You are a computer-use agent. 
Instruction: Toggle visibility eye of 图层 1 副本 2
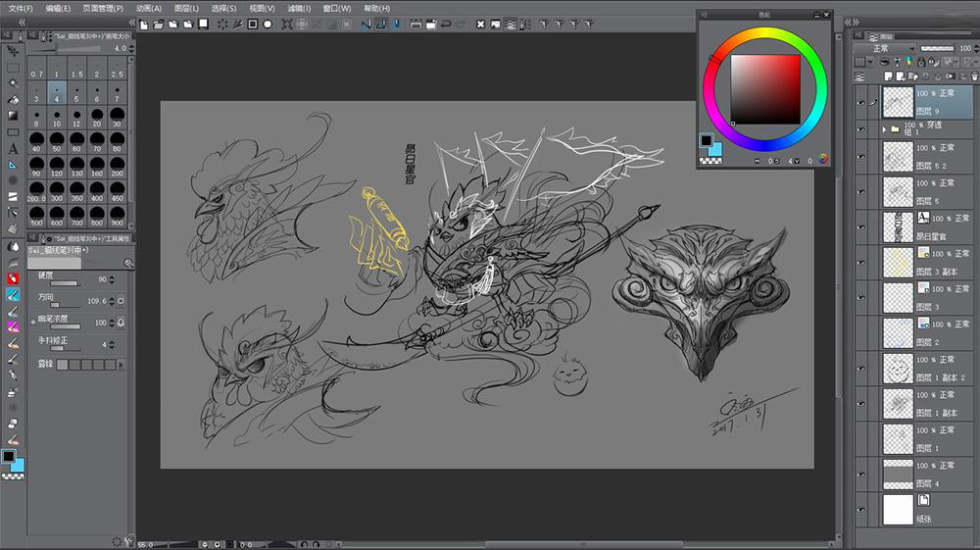point(860,369)
